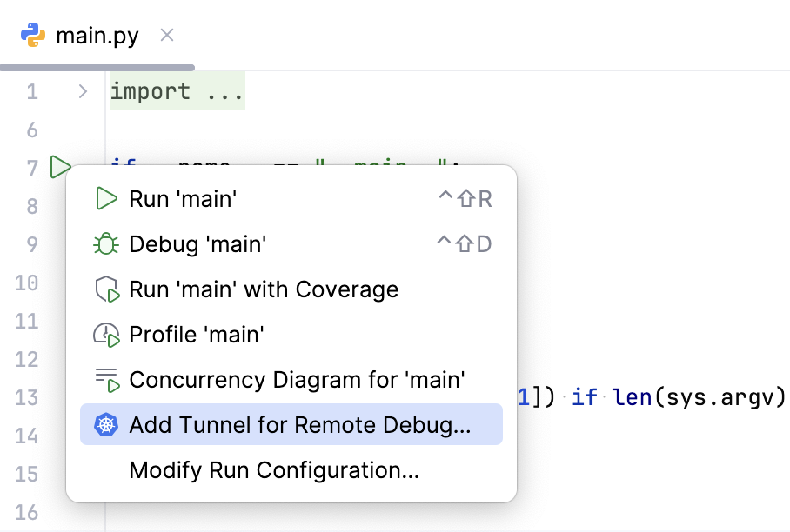Click line number 13 in the gutter
The height and width of the screenshot is (532, 790).
tap(27, 396)
